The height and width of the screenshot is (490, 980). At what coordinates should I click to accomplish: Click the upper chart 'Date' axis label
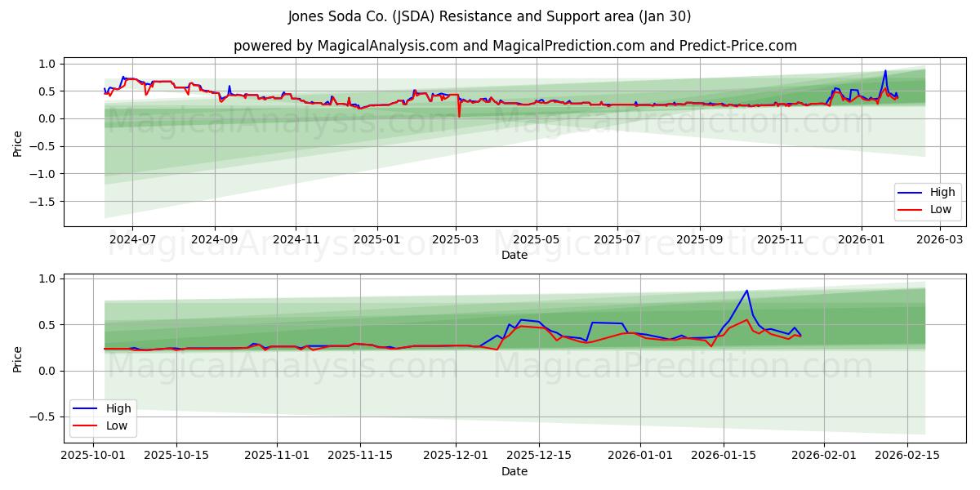point(514,255)
